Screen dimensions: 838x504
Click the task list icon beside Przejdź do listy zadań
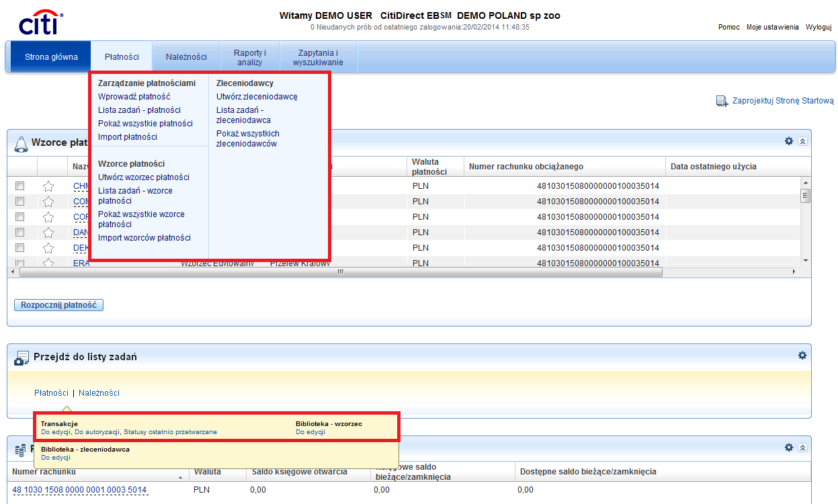(x=22, y=358)
